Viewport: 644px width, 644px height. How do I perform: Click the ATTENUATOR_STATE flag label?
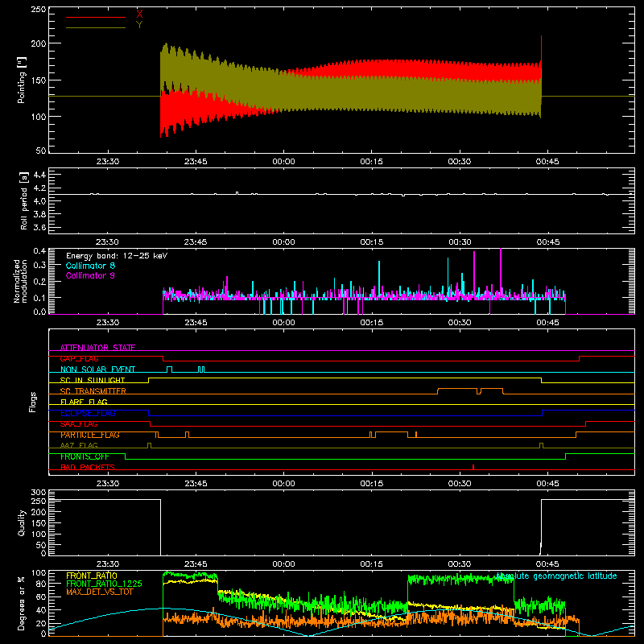(x=97, y=348)
